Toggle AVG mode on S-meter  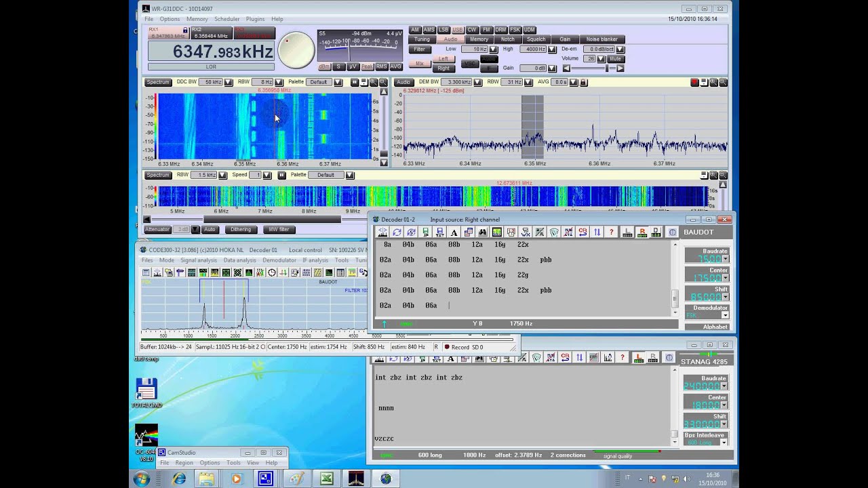tap(396, 66)
